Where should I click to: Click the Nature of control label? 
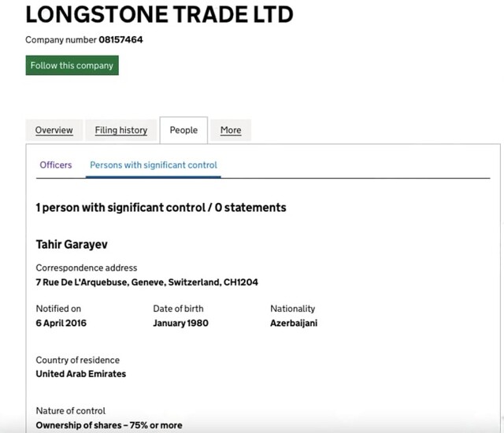click(x=71, y=411)
